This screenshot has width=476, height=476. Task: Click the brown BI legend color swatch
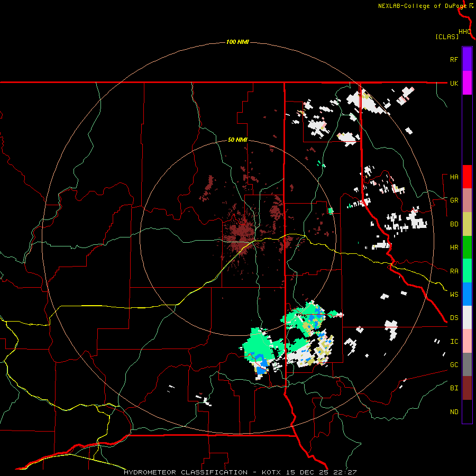tap(467, 388)
